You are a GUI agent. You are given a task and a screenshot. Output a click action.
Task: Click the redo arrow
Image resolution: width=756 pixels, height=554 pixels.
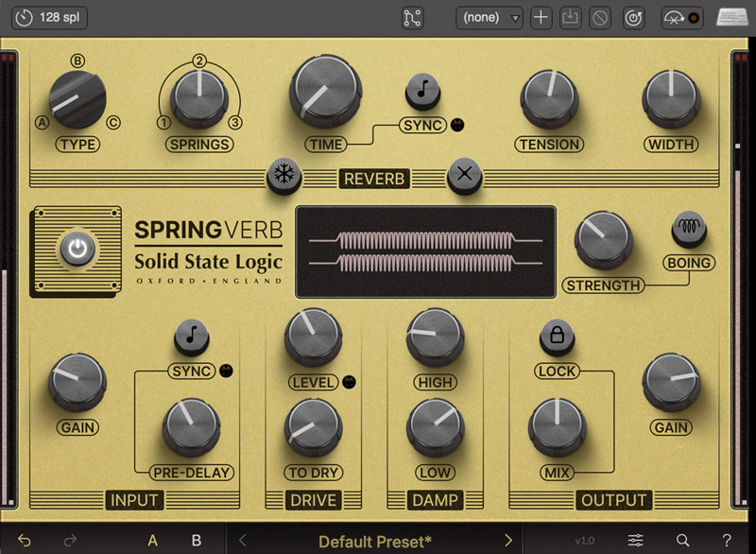tap(70, 541)
